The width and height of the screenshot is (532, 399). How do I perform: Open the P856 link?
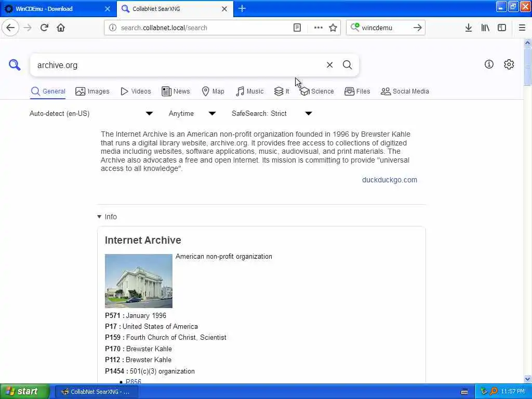134,382
